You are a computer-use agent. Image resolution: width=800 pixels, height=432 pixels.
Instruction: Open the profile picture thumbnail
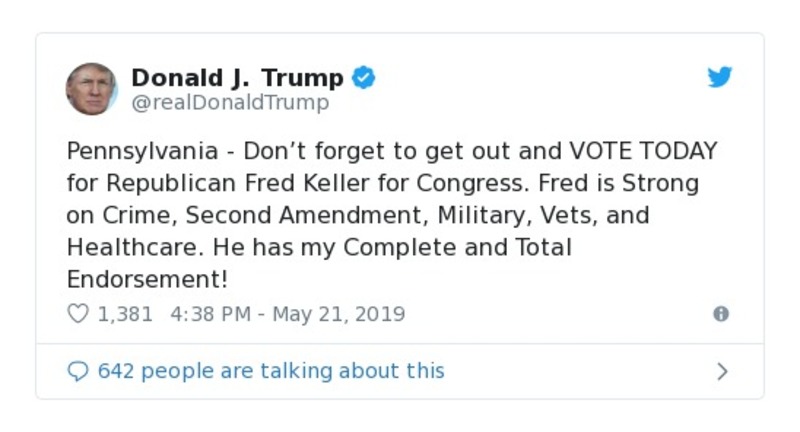(x=91, y=89)
